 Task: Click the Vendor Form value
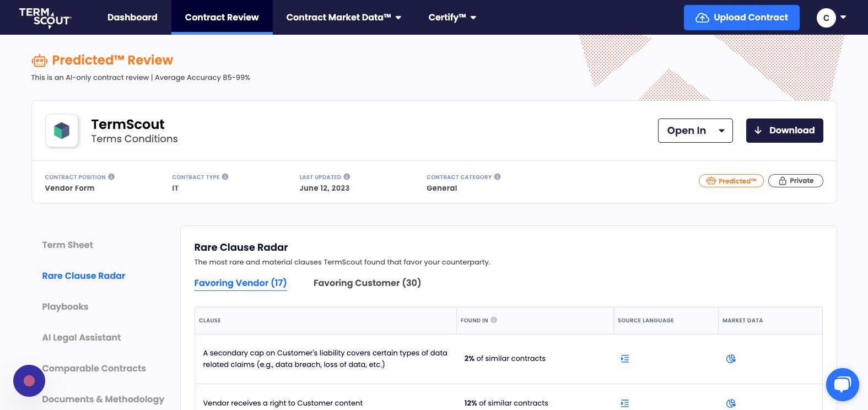pos(69,188)
